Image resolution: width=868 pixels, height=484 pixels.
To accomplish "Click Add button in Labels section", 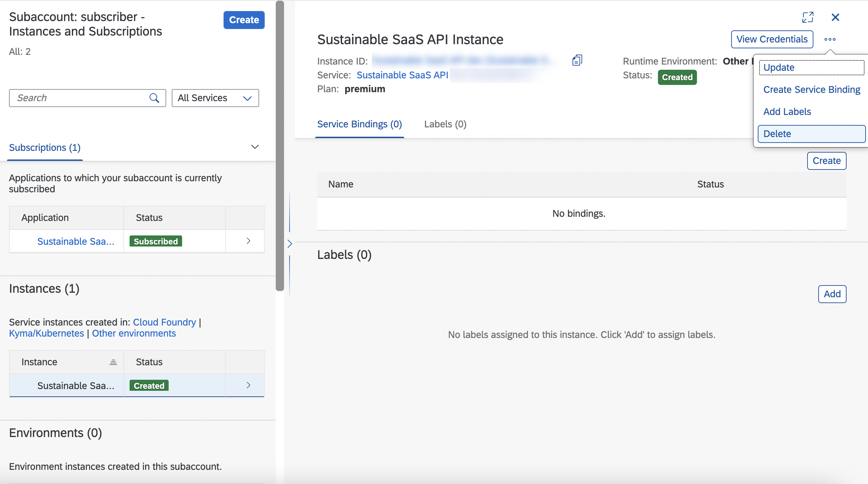I will tap(832, 294).
